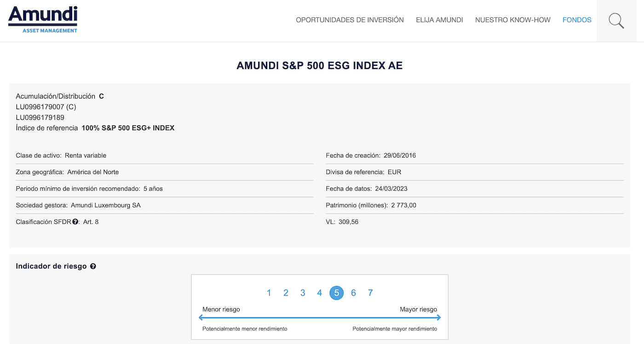
Task: Click the highlighted risk level 5 circle
Action: pos(336,293)
